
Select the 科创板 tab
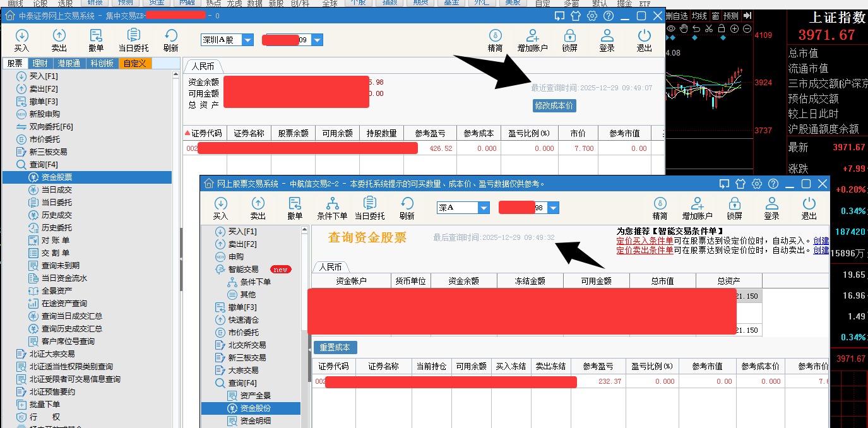pyautogui.click(x=102, y=63)
